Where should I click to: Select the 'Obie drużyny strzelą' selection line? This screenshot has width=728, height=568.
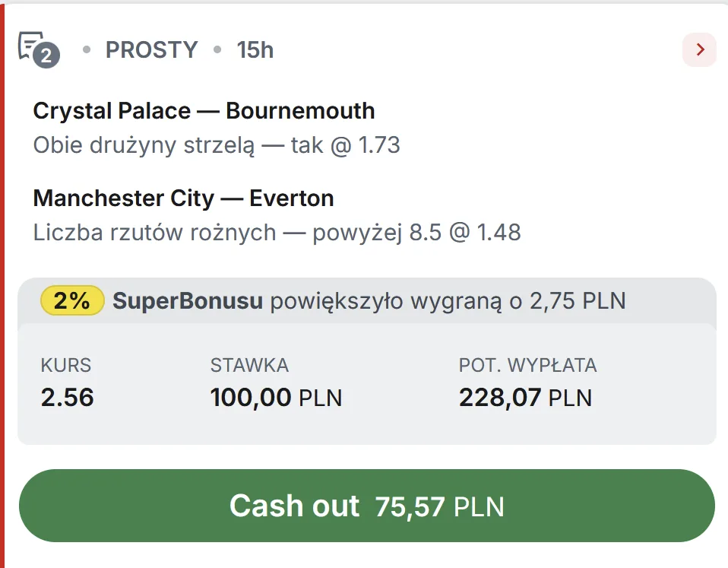point(217,144)
